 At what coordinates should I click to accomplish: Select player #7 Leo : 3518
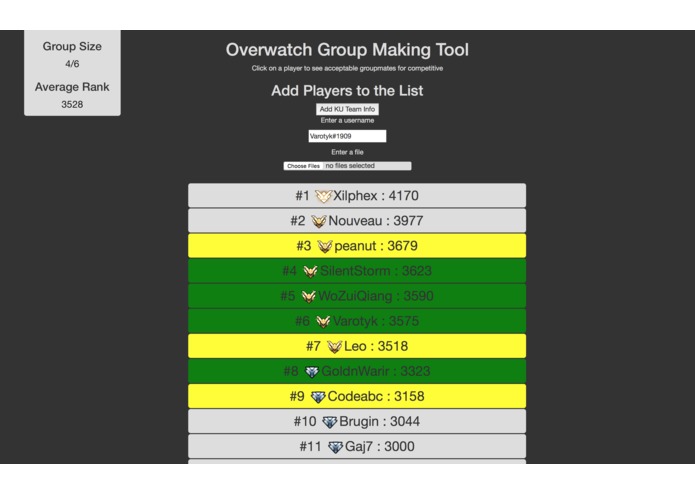(357, 346)
